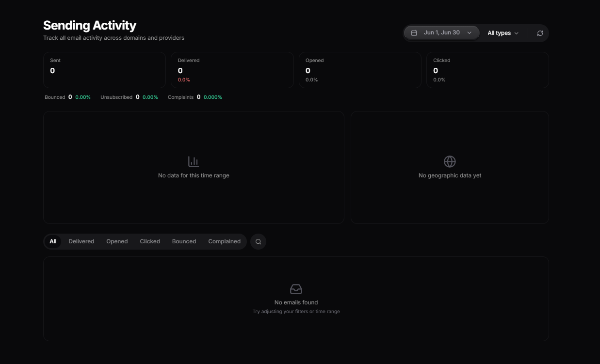Click the Unsubscribed label

116,97
